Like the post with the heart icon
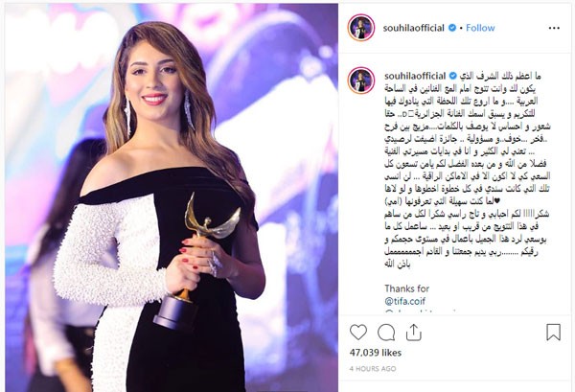575x392 pixels. (x=358, y=333)
